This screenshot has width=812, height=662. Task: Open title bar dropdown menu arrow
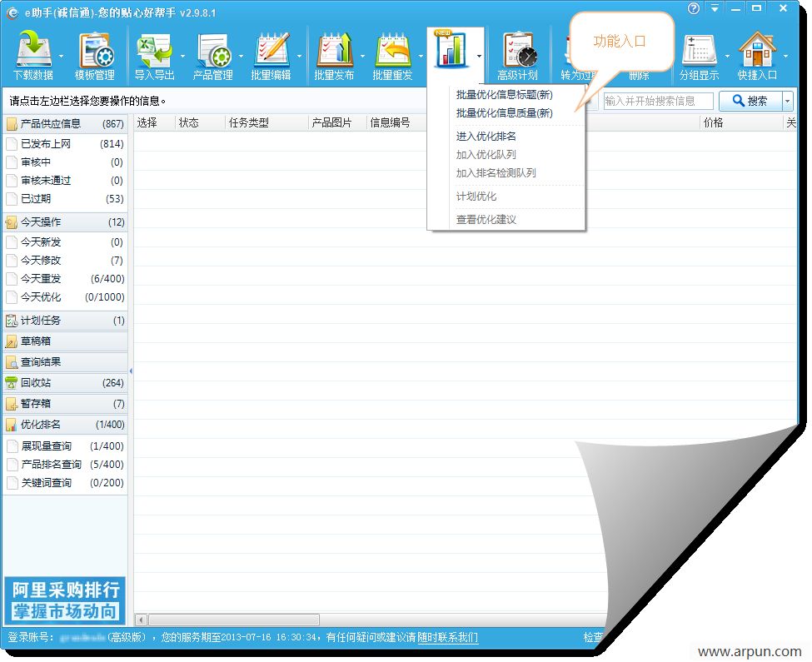(715, 8)
